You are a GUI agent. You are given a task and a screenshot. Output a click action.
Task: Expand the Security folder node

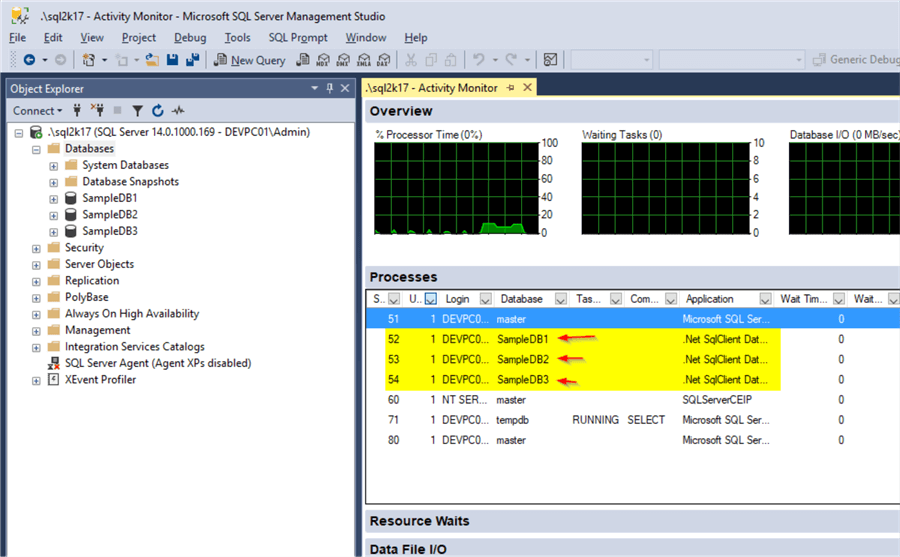37,248
